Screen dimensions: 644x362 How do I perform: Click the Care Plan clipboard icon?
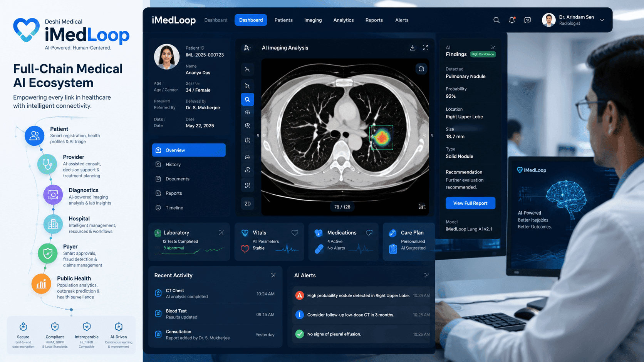pyautogui.click(x=393, y=249)
